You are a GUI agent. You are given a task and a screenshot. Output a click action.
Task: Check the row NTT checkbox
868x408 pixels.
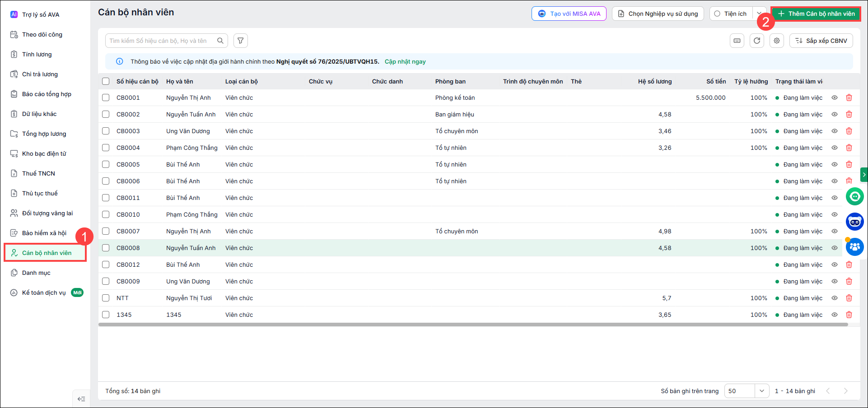(106, 298)
